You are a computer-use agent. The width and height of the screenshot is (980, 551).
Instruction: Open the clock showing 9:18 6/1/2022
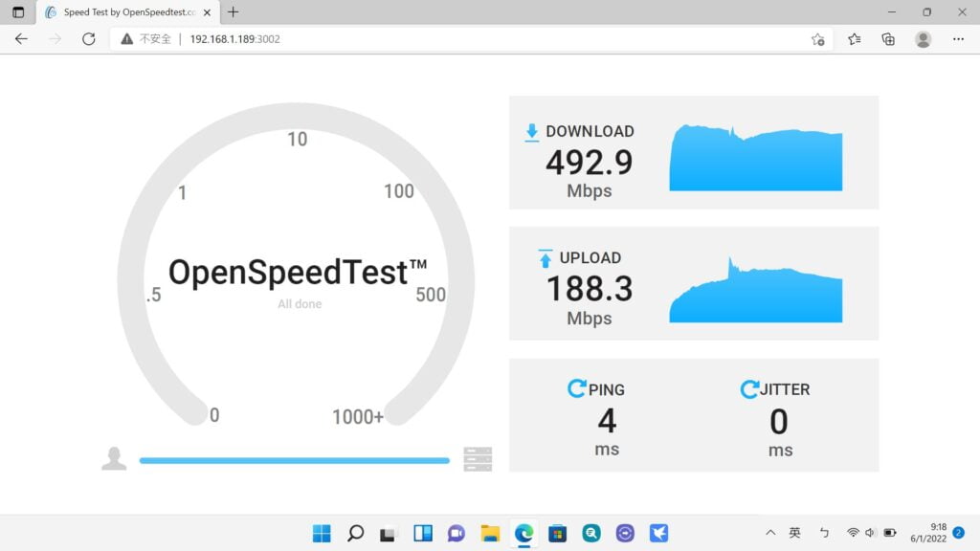[928, 532]
